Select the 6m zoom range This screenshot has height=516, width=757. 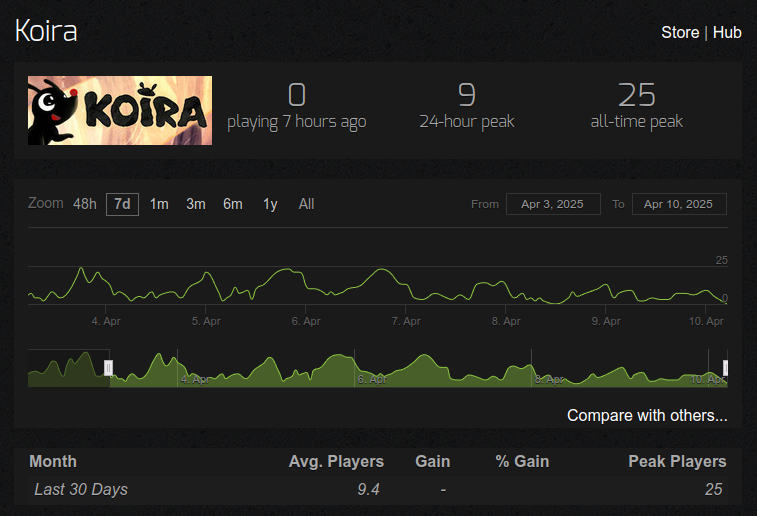(x=233, y=204)
